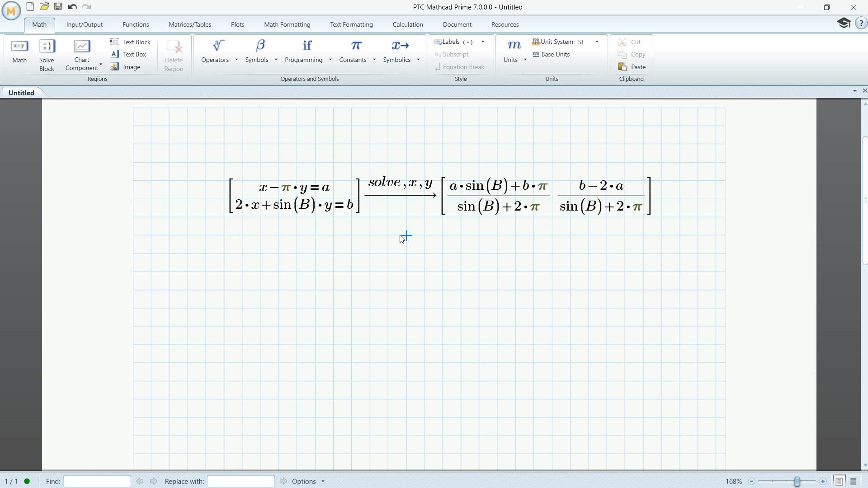Insert a Math region
The image size is (868, 488).
click(x=19, y=52)
